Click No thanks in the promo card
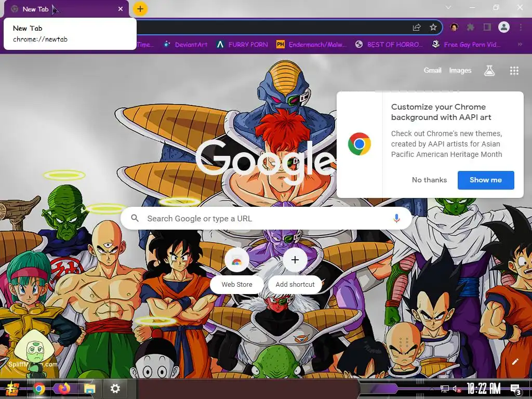Image resolution: width=532 pixels, height=399 pixels. 429,180
